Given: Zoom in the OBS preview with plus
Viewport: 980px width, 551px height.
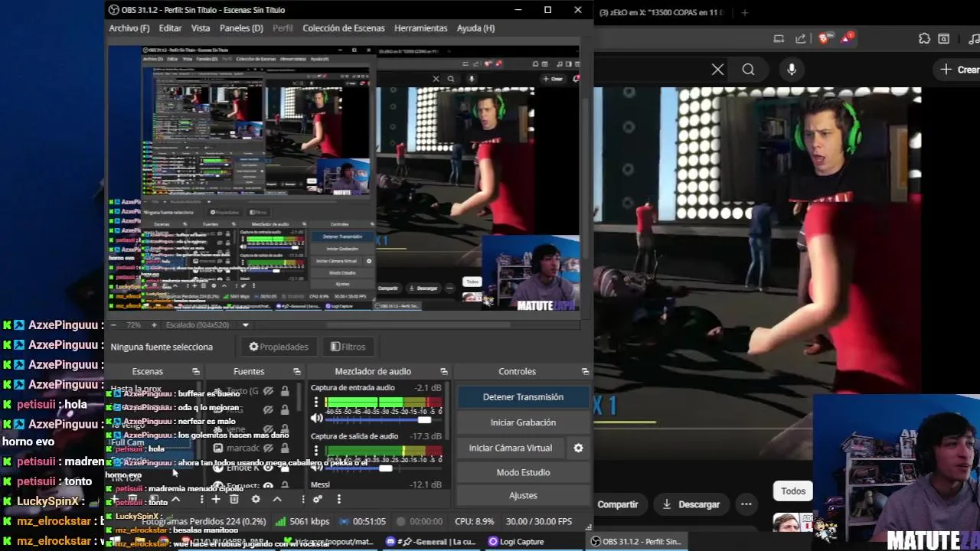Looking at the screenshot, I should (154, 324).
